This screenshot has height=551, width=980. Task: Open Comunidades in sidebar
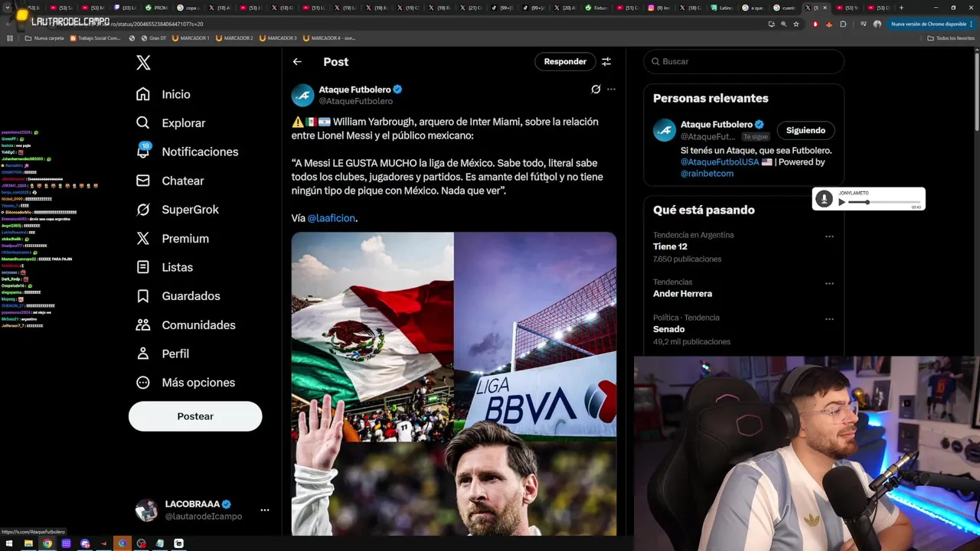(185, 325)
